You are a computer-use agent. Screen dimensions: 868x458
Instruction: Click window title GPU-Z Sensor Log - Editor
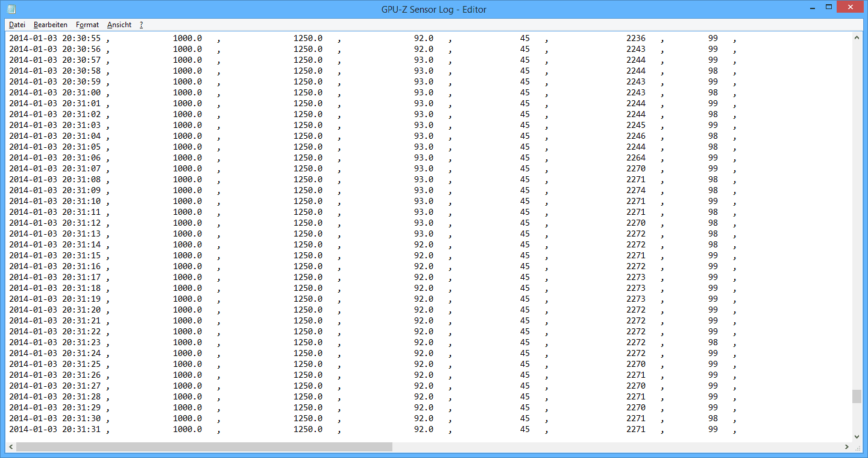[x=434, y=9]
